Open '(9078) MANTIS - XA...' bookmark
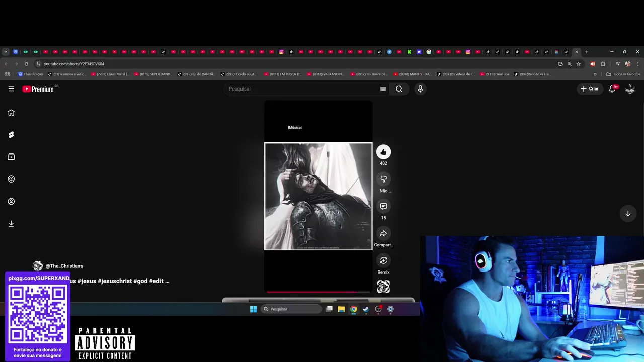644x362 pixels. point(413,74)
